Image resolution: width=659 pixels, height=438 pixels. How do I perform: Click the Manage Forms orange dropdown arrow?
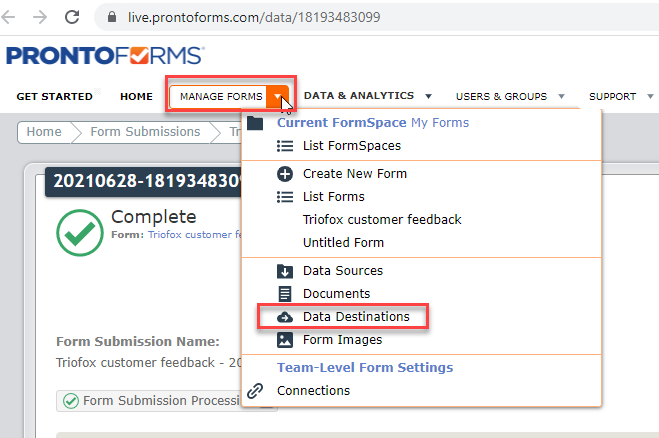[277, 96]
